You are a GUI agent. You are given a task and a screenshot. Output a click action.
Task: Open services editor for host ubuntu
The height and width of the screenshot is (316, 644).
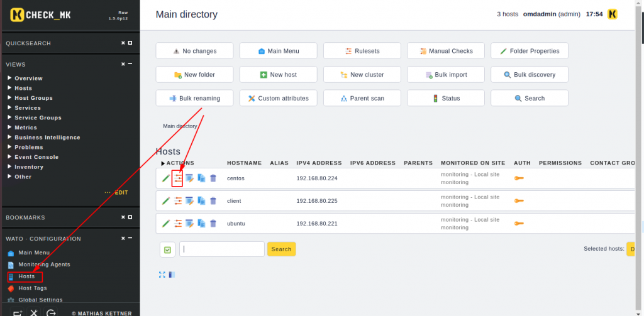coord(189,223)
